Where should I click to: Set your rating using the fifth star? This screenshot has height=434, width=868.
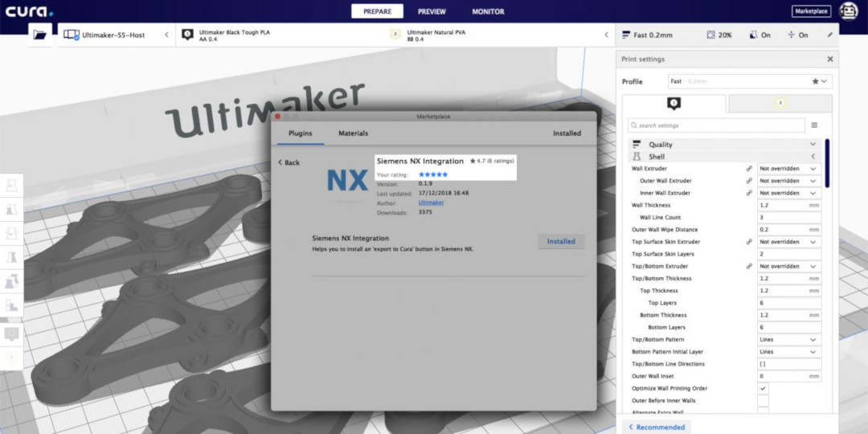tap(444, 174)
